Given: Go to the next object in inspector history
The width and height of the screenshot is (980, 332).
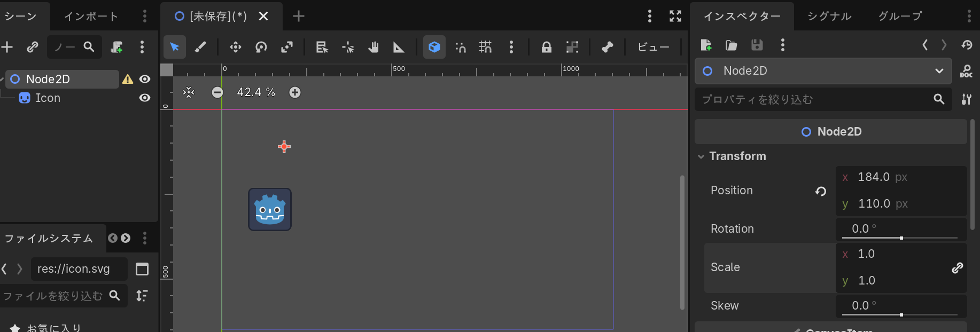Looking at the screenshot, I should click(944, 45).
